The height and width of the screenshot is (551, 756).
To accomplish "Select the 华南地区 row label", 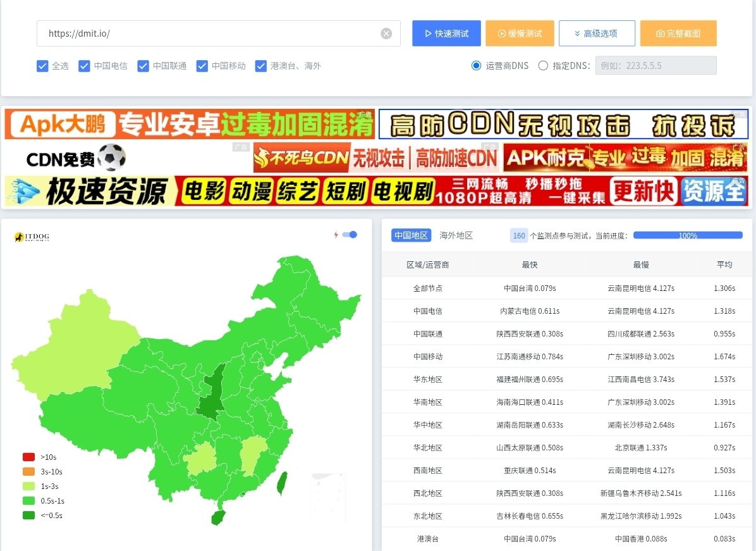I will (428, 402).
